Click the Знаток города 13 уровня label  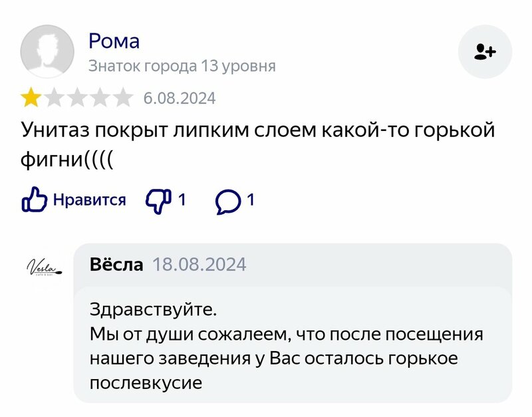pos(182,66)
